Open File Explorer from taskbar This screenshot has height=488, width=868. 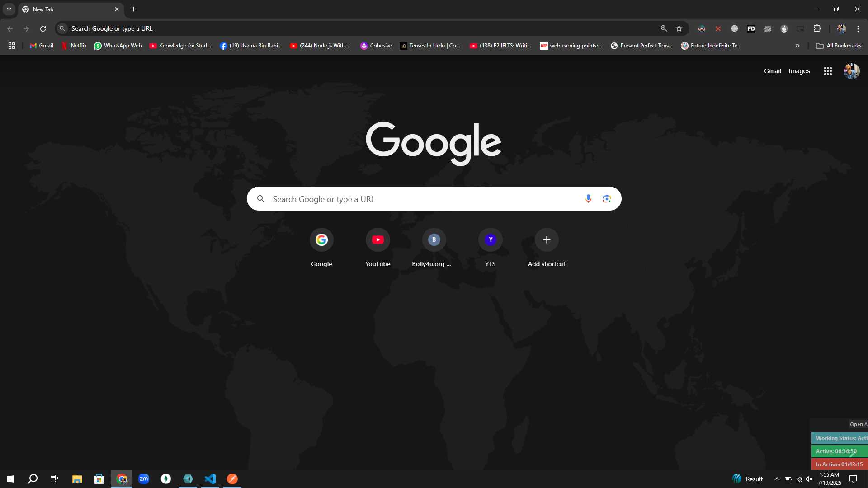[77, 479]
